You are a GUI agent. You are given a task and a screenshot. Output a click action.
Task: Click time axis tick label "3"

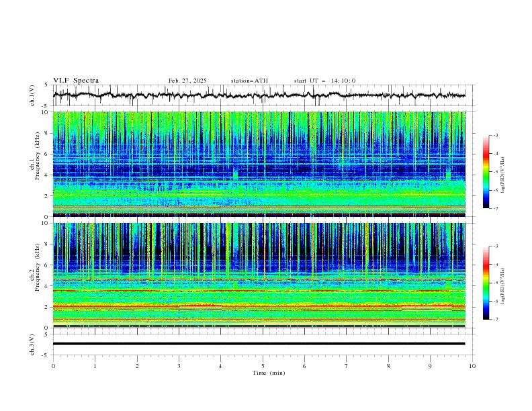tap(179, 366)
